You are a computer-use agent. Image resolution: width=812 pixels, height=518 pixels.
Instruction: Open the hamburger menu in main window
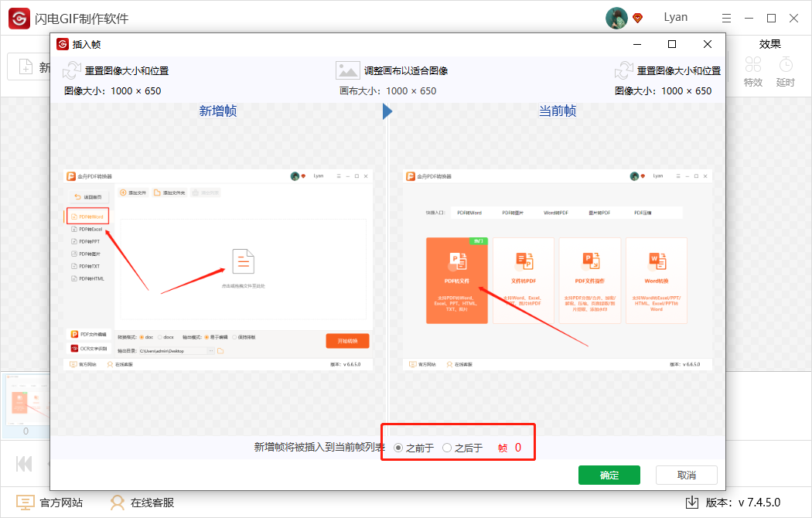[x=727, y=18]
